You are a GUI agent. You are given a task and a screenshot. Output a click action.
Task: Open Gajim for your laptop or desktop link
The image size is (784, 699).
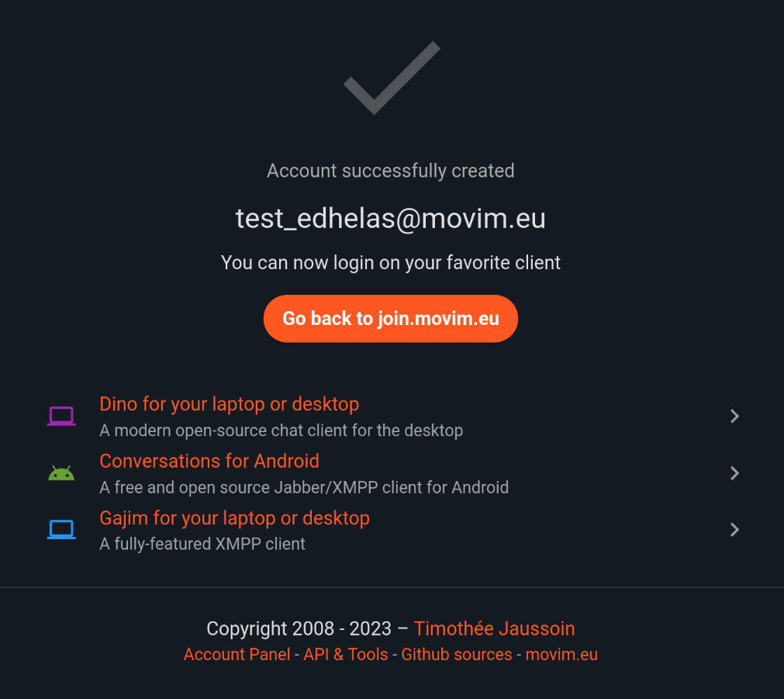tap(234, 518)
